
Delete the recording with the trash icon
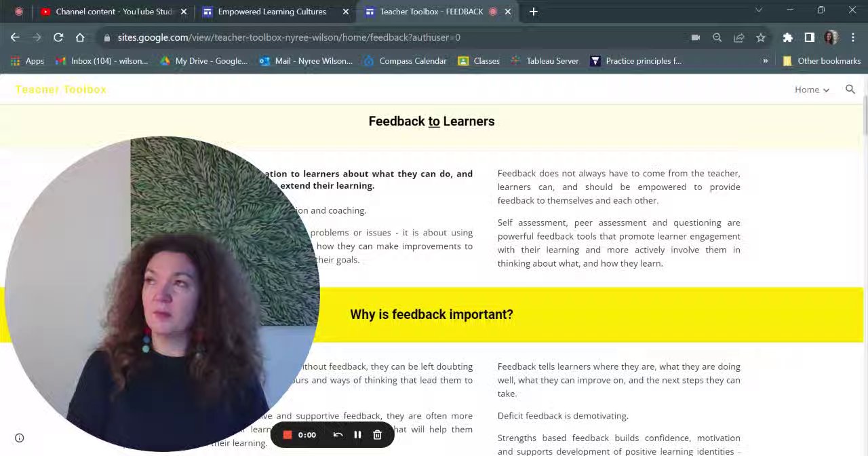[x=378, y=435]
